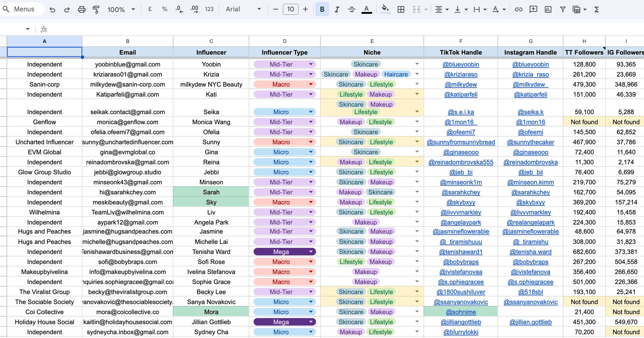This screenshot has width=644, height=338.
Task: Format as currency with pound icon
Action: [150, 9]
